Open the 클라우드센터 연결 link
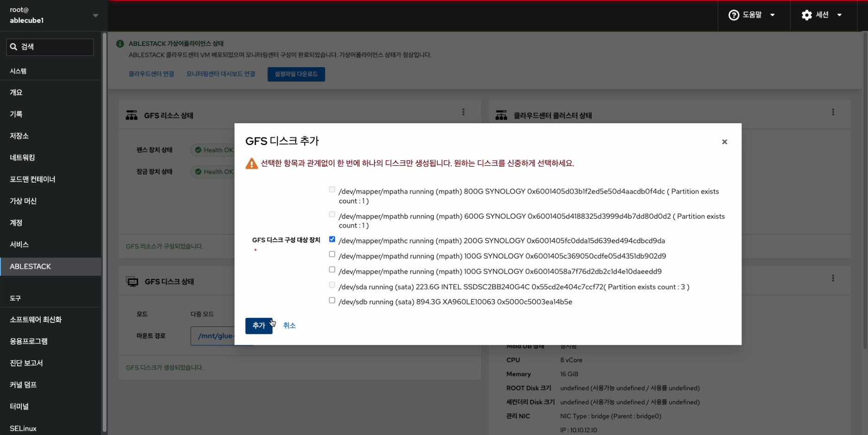This screenshot has width=868, height=435. (x=152, y=74)
